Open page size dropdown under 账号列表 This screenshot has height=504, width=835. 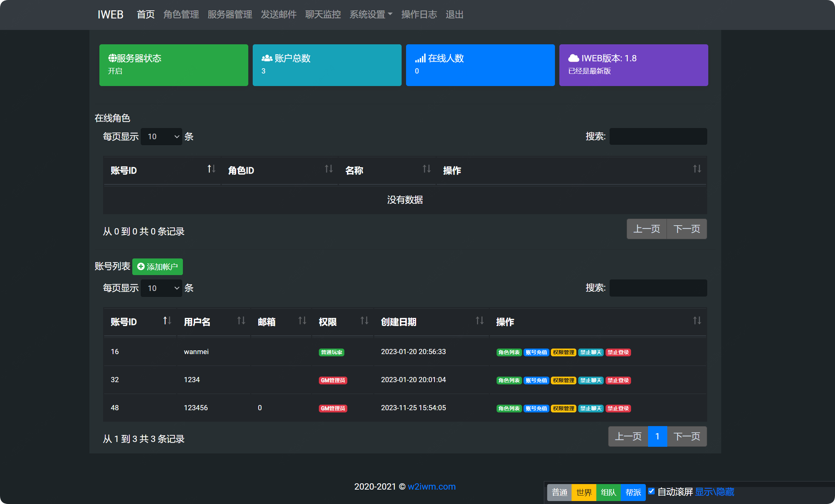click(161, 288)
